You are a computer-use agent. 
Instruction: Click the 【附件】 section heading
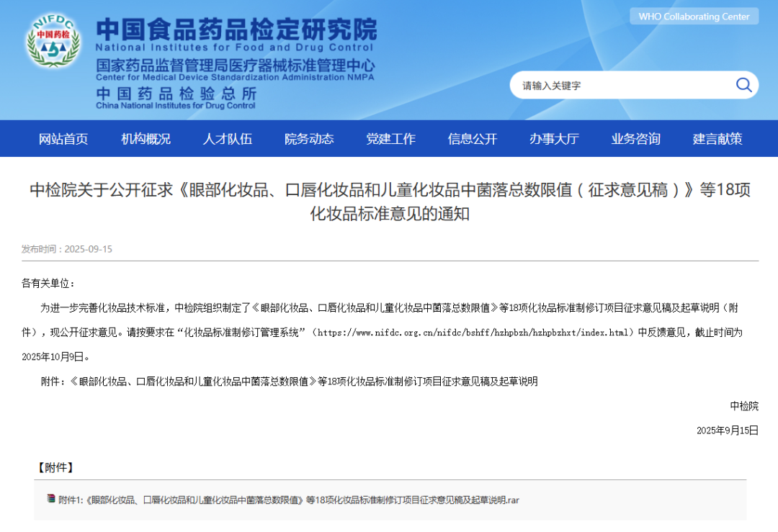click(x=56, y=467)
